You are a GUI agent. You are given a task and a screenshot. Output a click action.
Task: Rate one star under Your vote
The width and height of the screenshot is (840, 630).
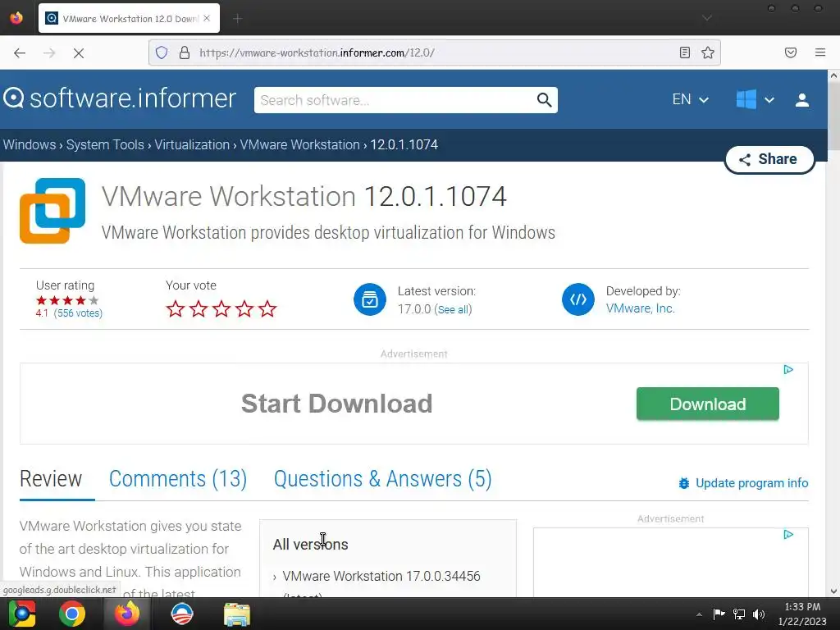[x=176, y=309]
